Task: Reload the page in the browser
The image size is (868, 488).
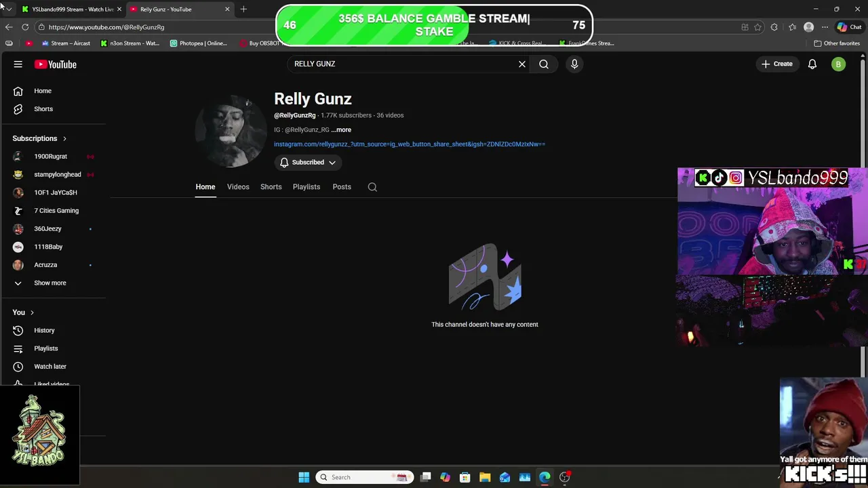Action: point(25,27)
